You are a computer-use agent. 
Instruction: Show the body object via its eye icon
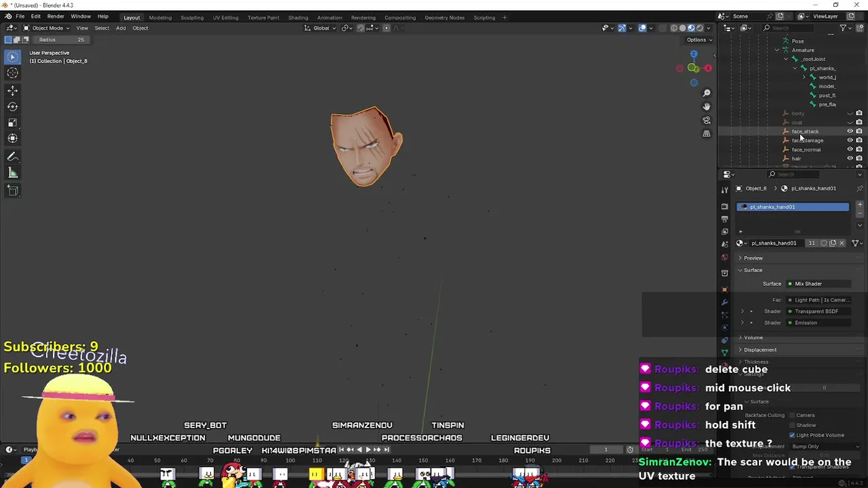pos(850,113)
